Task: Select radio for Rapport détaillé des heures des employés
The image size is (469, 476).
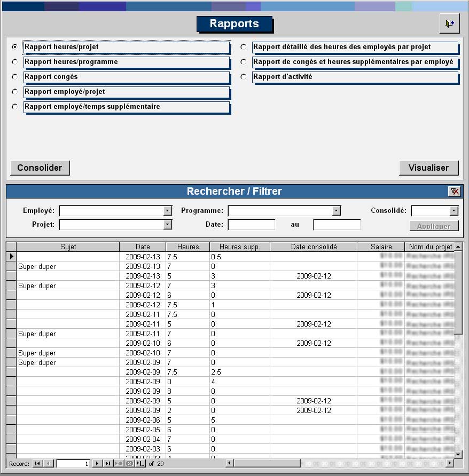Action: pyautogui.click(x=244, y=46)
